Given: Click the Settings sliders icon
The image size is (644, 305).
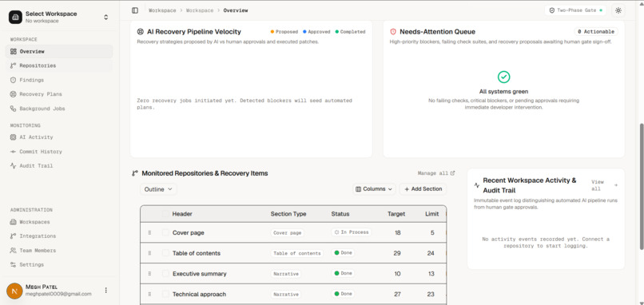Looking at the screenshot, I should coord(13,265).
